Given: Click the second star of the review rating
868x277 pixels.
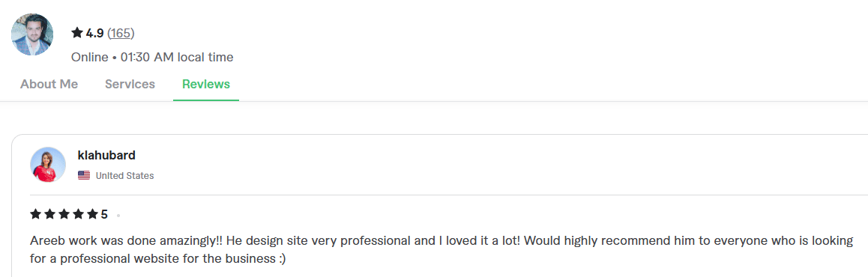Looking at the screenshot, I should (x=49, y=214).
